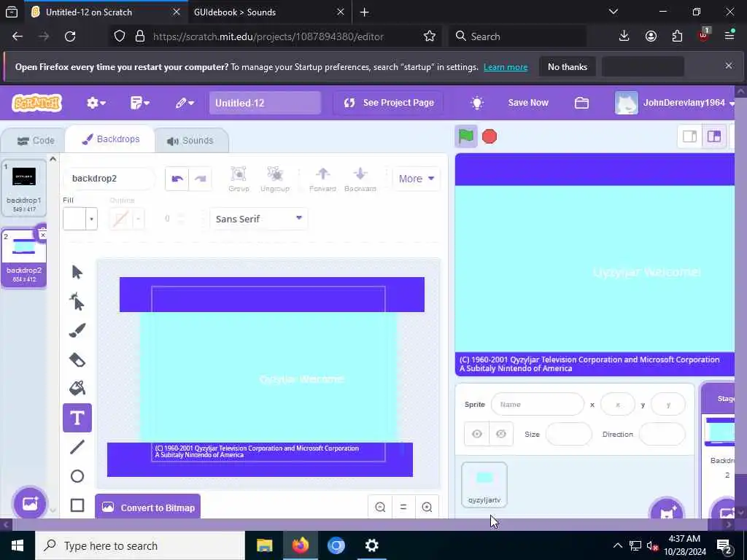The image size is (747, 560).
Task: Click the Group icon
Action: 239,179
